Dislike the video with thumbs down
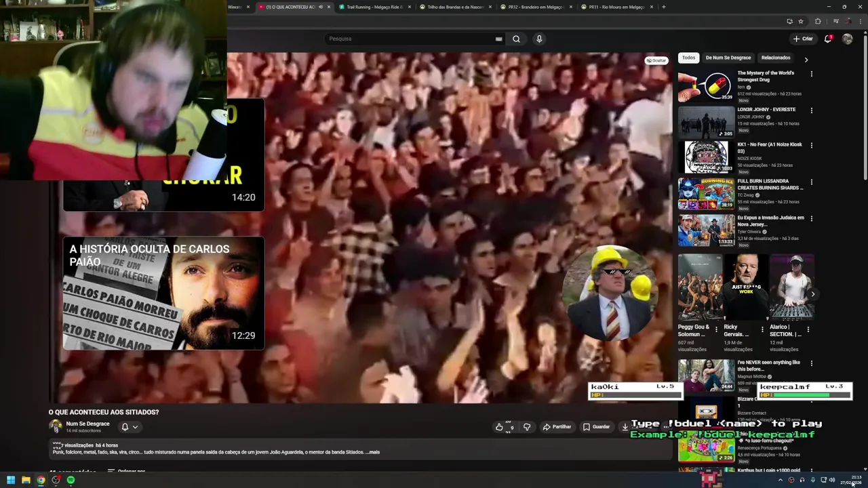The width and height of the screenshot is (868, 488). click(527, 427)
